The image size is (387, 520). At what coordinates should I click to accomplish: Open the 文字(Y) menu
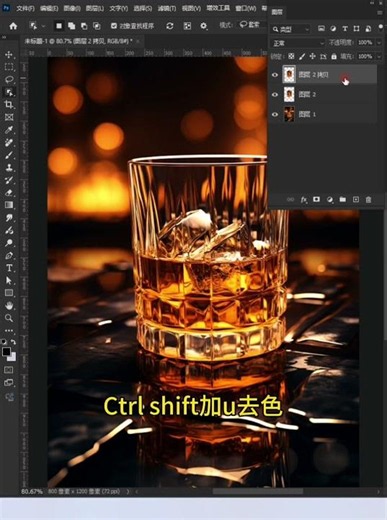pyautogui.click(x=119, y=8)
